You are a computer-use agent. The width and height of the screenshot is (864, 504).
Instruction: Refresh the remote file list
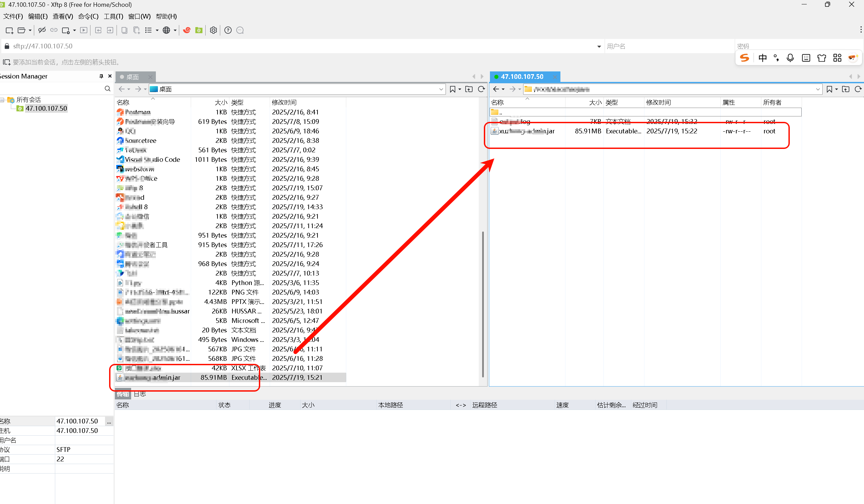pos(858,89)
